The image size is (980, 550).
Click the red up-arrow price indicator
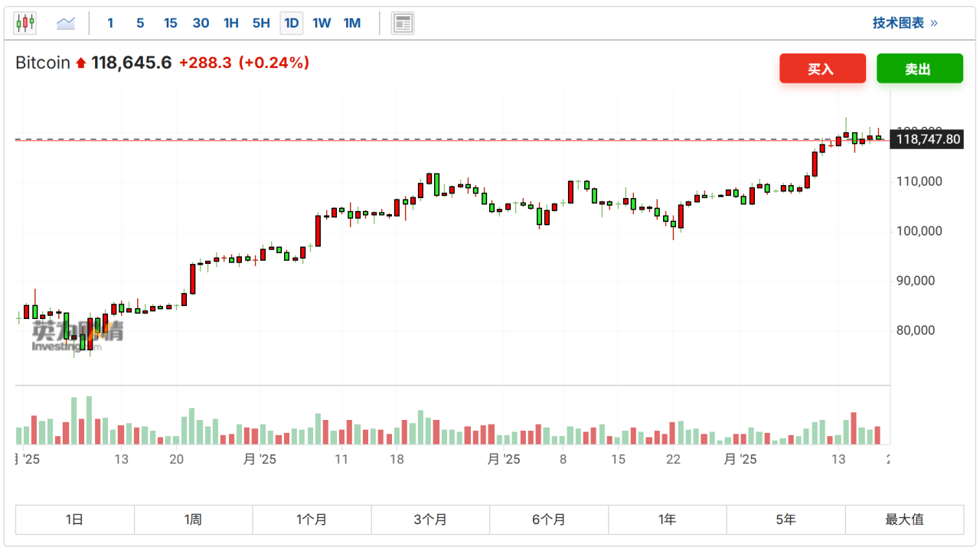81,63
